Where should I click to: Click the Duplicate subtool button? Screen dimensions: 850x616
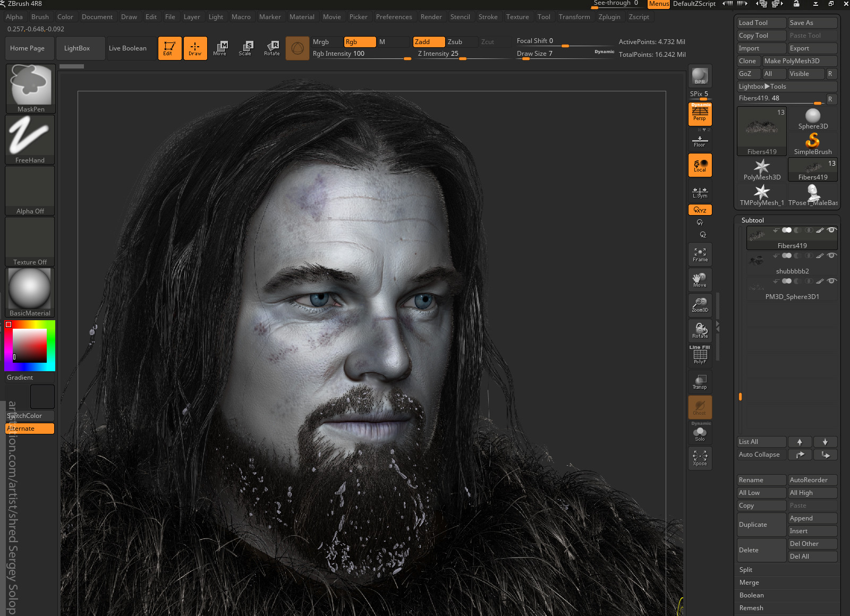tap(762, 525)
